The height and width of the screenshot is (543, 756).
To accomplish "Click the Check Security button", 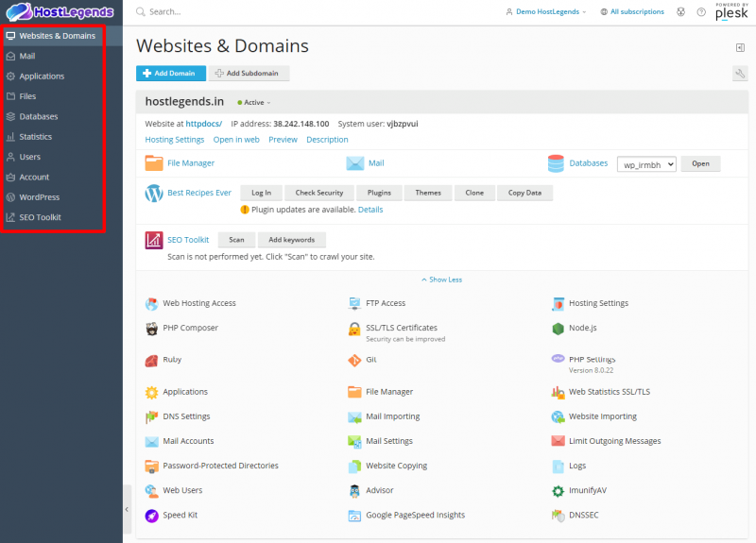I will (x=319, y=193).
